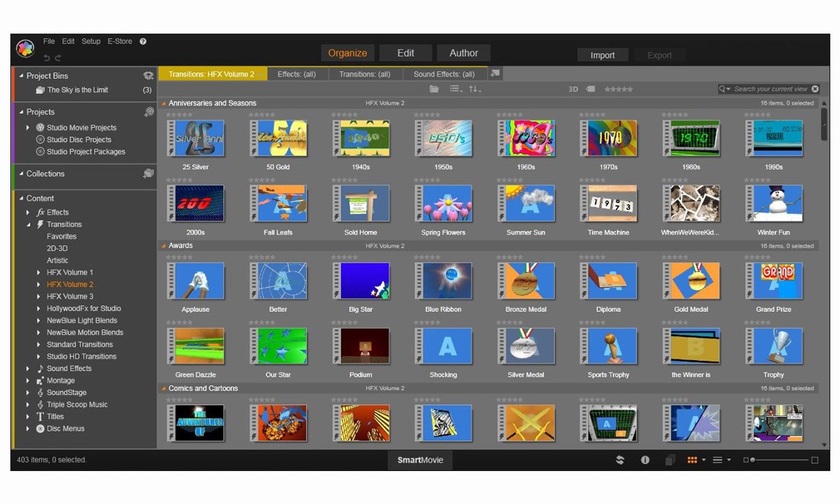840x504 pixels.
Task: Adjust the thumbnail size slider
Action: pos(780,460)
